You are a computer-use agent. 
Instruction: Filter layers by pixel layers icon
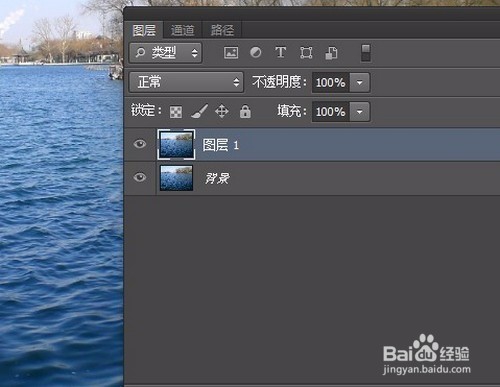[x=231, y=53]
